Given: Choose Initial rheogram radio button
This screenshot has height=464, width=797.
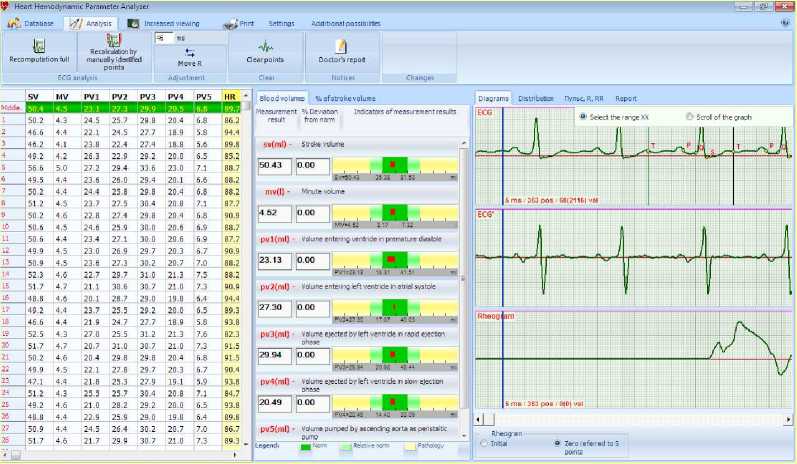Looking at the screenshot, I should pyautogui.click(x=486, y=442).
